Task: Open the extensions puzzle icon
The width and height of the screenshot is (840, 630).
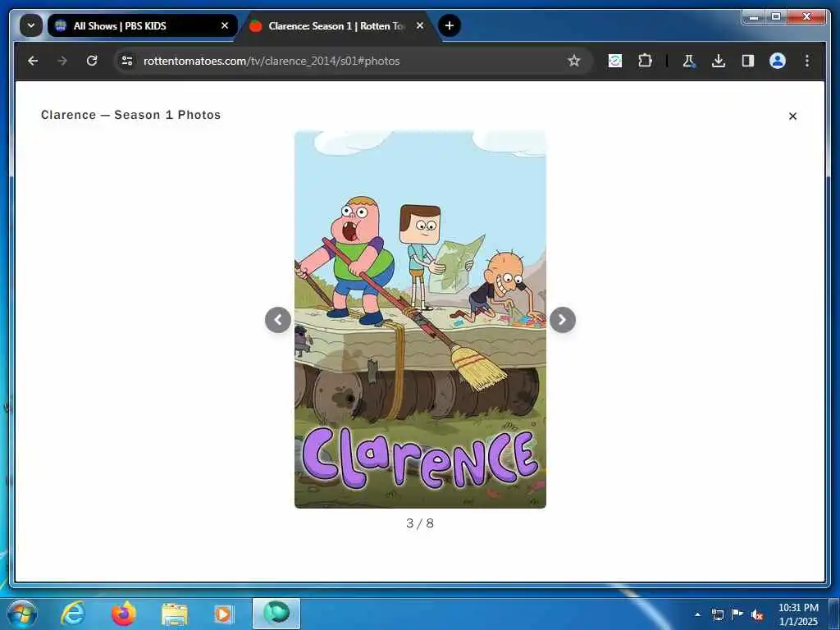Action: (x=645, y=61)
